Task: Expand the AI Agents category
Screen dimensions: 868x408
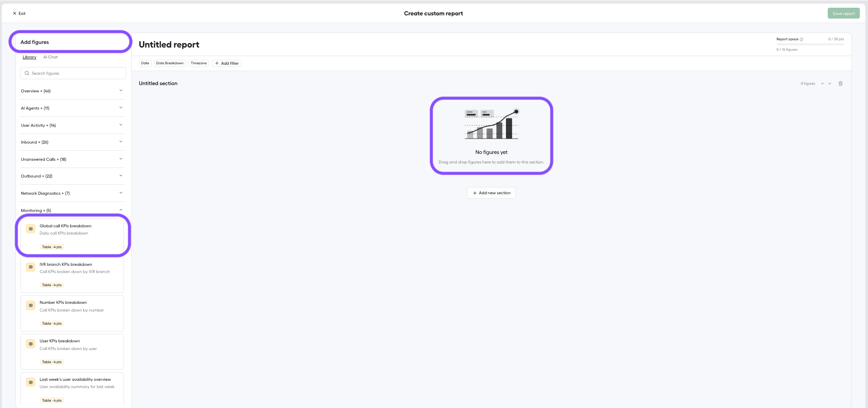Action: click(72, 108)
